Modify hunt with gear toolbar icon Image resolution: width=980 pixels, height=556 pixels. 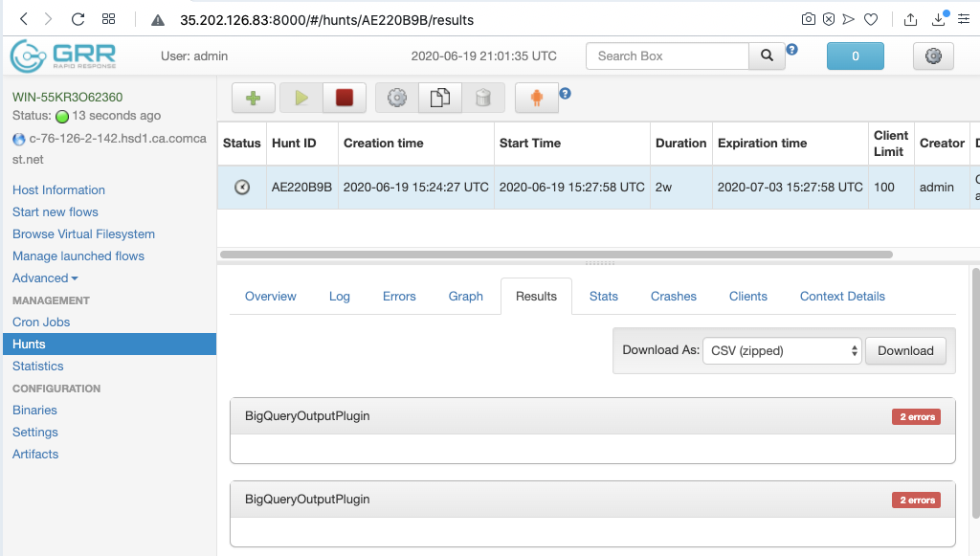tap(397, 98)
